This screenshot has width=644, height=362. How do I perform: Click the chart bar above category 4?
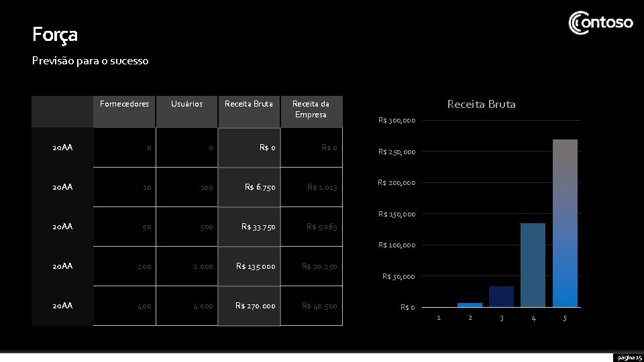[533, 265]
